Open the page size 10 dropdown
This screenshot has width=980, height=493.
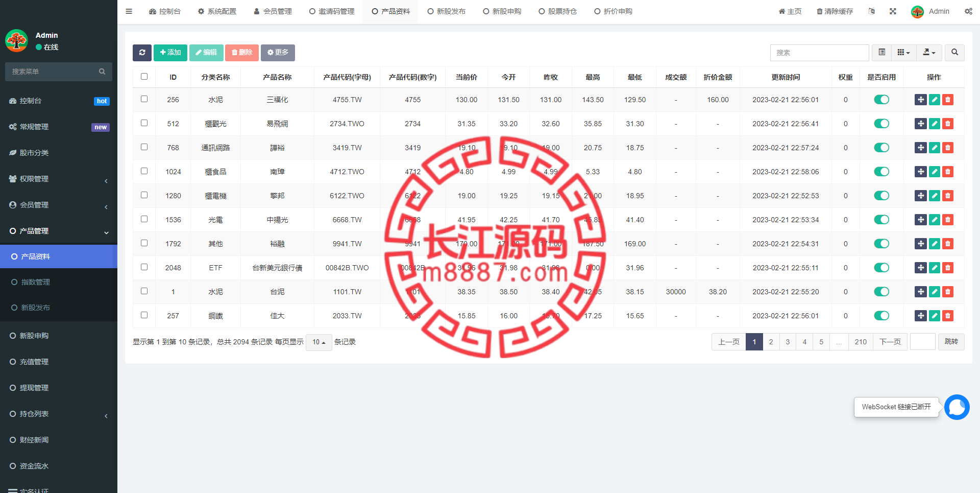pos(319,342)
